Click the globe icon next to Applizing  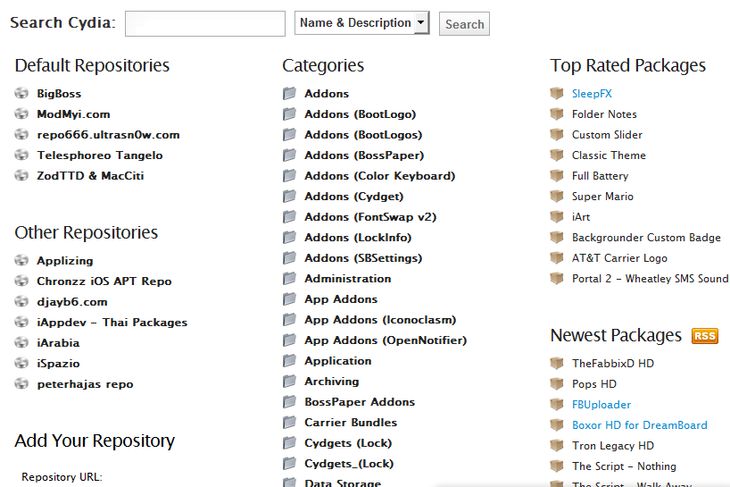click(21, 260)
